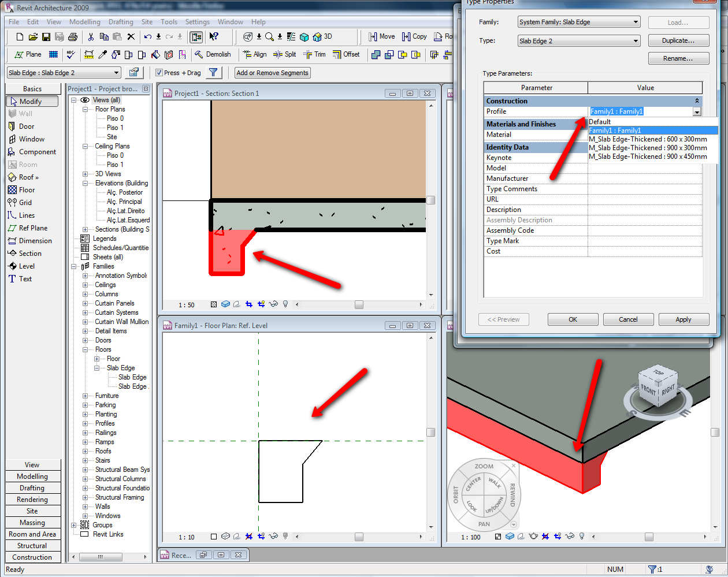The width and height of the screenshot is (728, 577).
Task: Activate the Align tool
Action: [255, 54]
